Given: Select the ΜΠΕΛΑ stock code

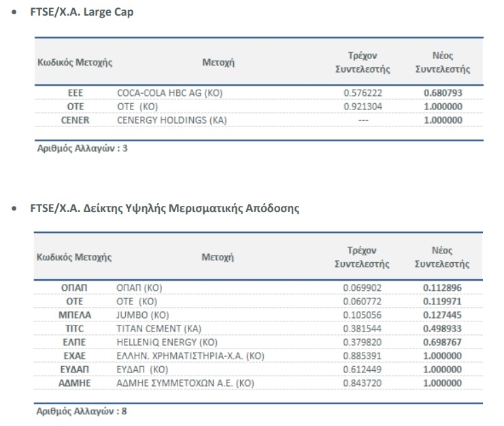Looking at the screenshot, I should (x=75, y=315).
